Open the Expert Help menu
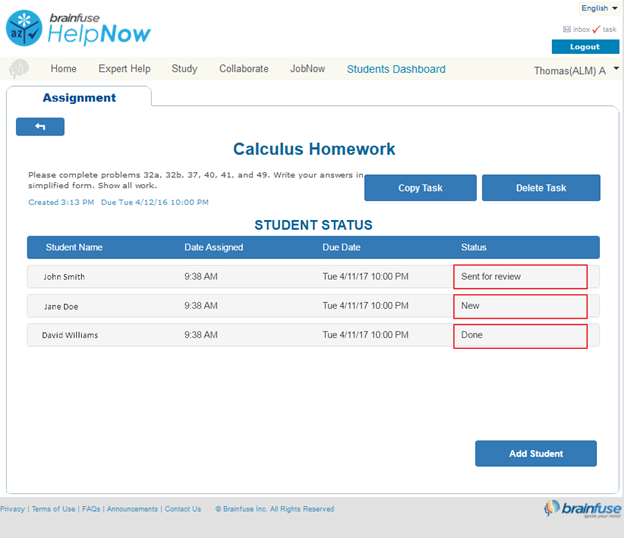 pos(124,69)
